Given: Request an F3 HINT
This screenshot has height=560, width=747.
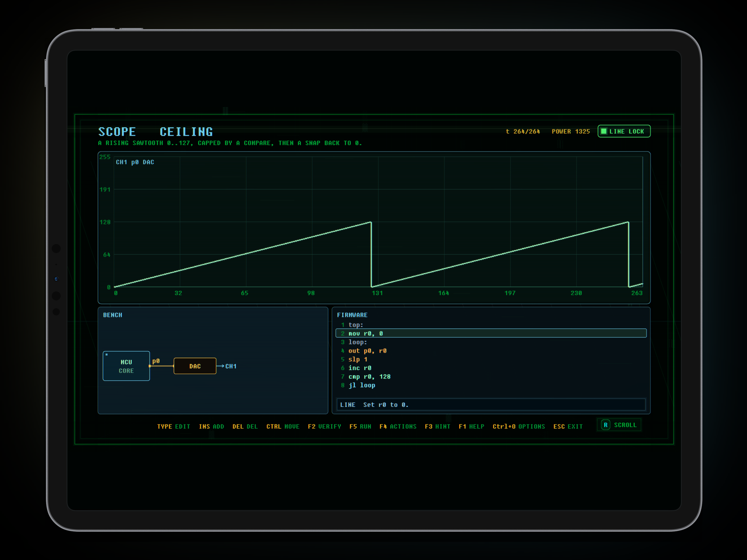Looking at the screenshot, I should 437,426.
